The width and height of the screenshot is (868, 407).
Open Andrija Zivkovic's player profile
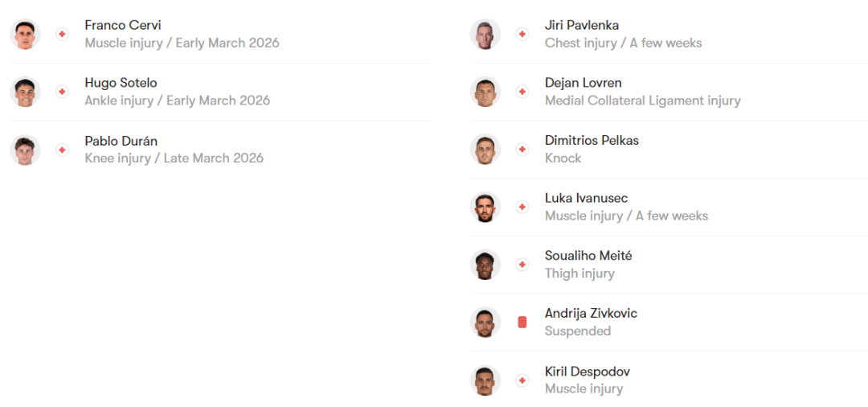[591, 313]
